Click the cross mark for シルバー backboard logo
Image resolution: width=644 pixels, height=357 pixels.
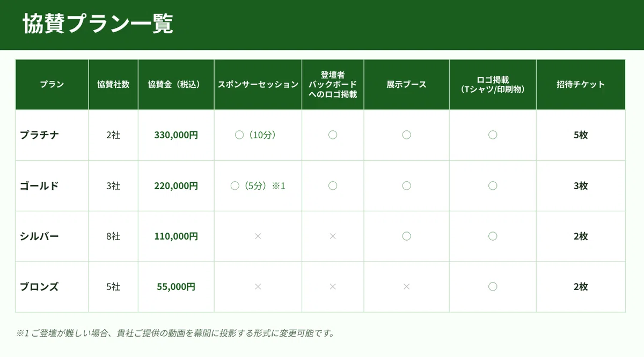(x=333, y=236)
